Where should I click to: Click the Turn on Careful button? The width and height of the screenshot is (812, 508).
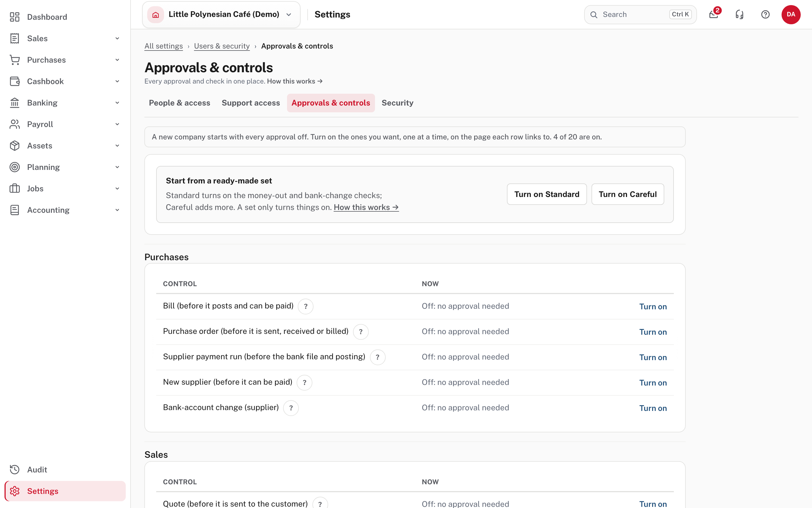627,194
